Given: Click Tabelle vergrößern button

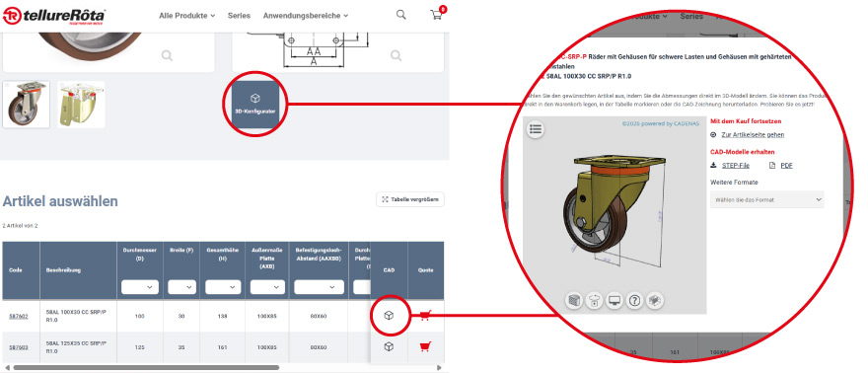Looking at the screenshot, I should [x=410, y=199].
